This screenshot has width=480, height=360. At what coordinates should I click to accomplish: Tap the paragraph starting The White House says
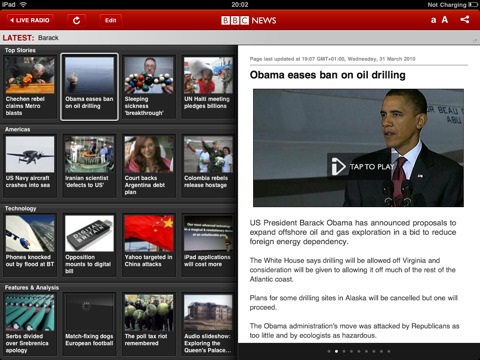click(353, 270)
